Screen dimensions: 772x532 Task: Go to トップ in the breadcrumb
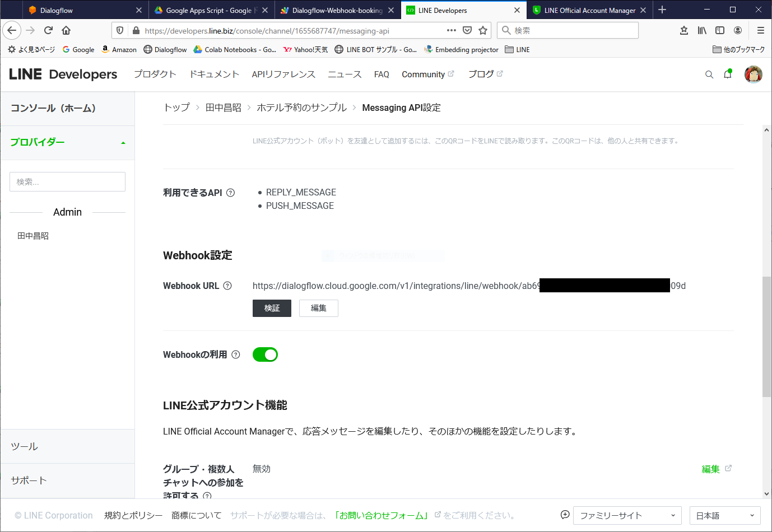176,108
